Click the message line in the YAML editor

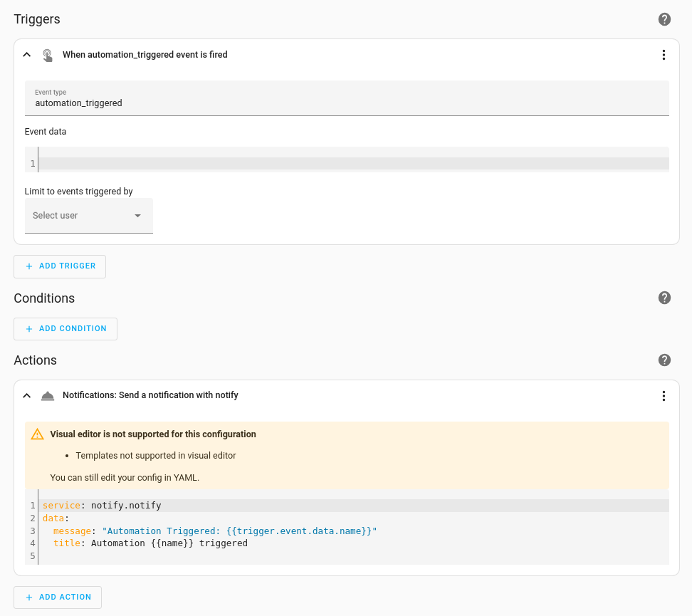click(x=353, y=531)
